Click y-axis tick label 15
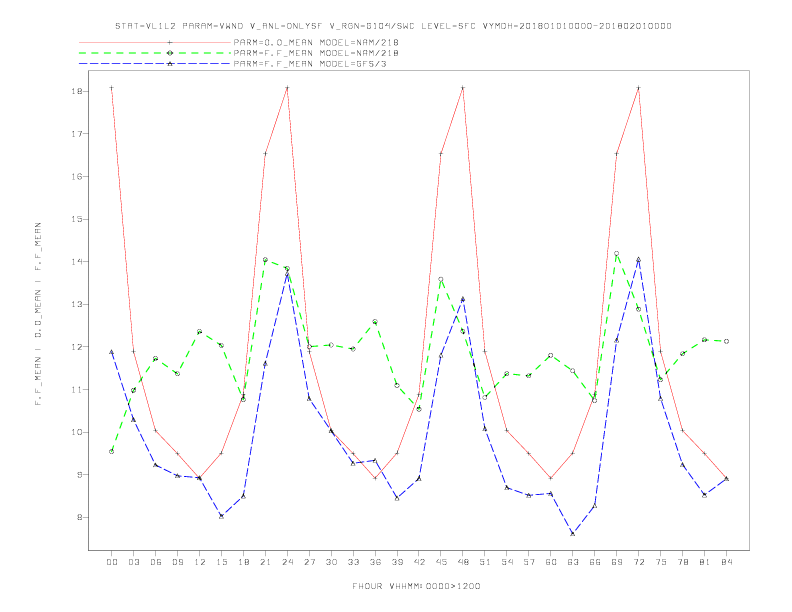 click(77, 219)
